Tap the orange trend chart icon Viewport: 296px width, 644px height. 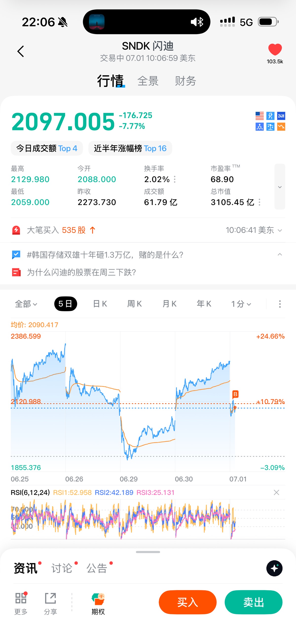point(281,127)
